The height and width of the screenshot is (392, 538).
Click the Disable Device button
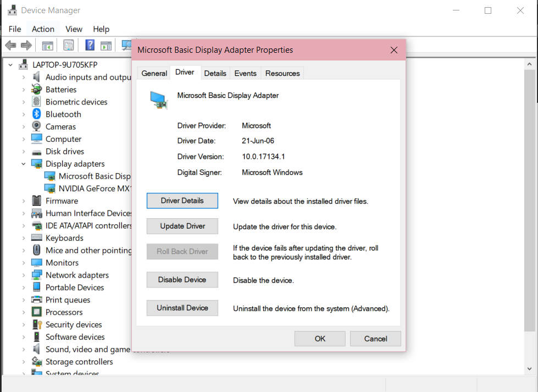coord(182,280)
